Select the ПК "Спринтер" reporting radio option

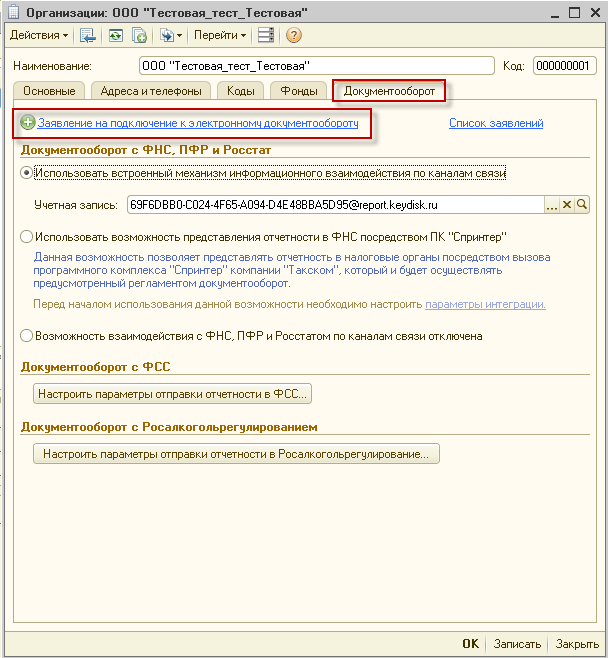[26, 237]
